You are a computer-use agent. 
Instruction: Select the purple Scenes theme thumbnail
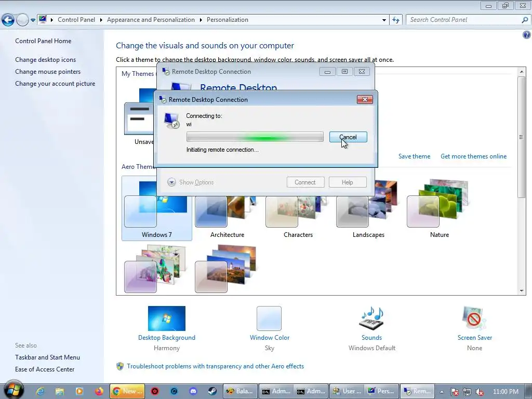(x=156, y=269)
